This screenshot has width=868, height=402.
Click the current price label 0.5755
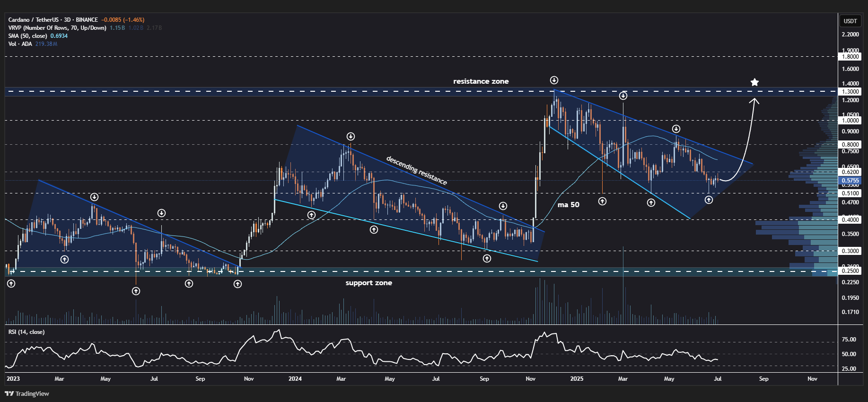(850, 181)
